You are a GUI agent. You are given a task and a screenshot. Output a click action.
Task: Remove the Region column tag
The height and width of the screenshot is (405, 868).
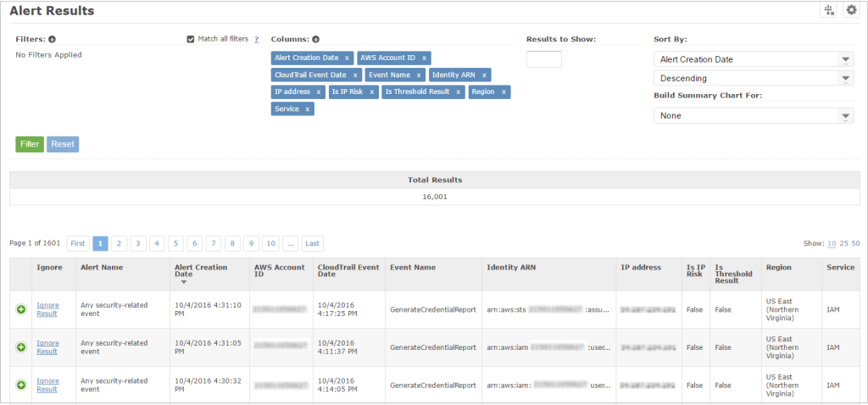tap(504, 92)
